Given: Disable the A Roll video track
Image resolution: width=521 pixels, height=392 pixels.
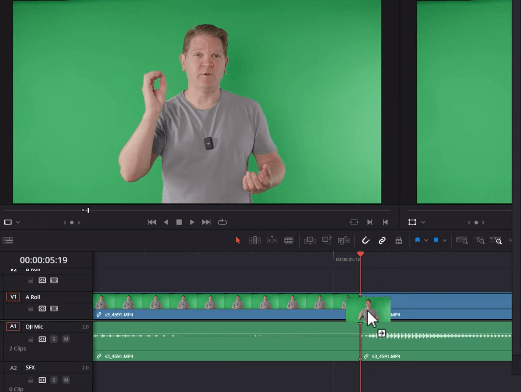Looking at the screenshot, I should point(54,309).
